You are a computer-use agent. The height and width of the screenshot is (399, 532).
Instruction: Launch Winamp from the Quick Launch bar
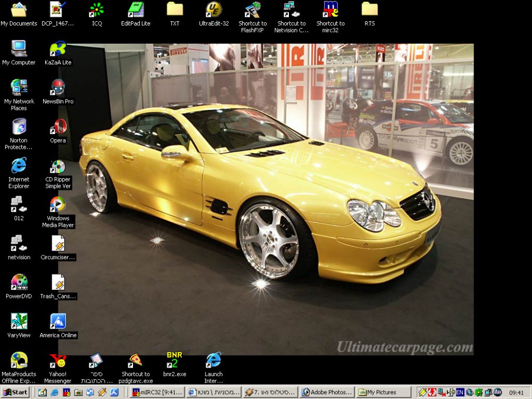[102, 393]
